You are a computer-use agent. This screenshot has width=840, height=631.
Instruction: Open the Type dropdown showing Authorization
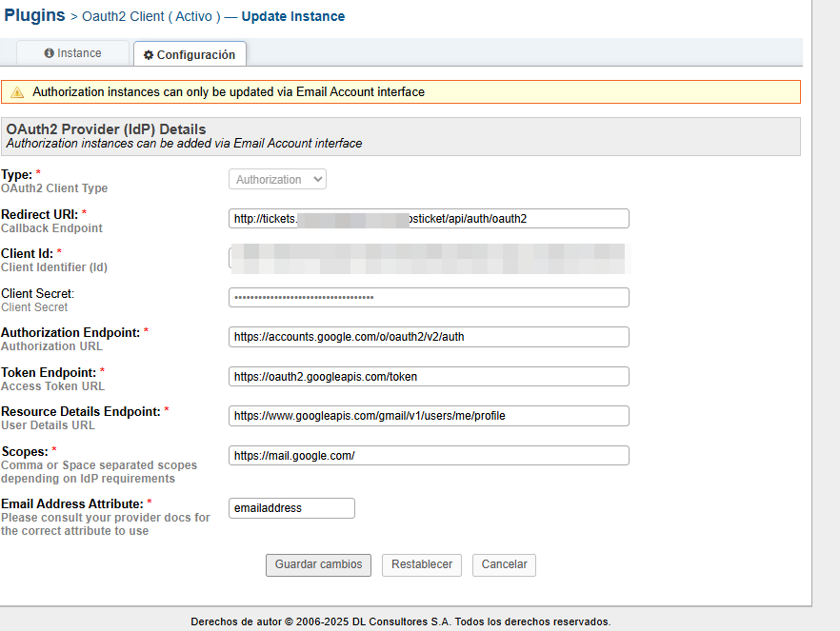[277, 179]
